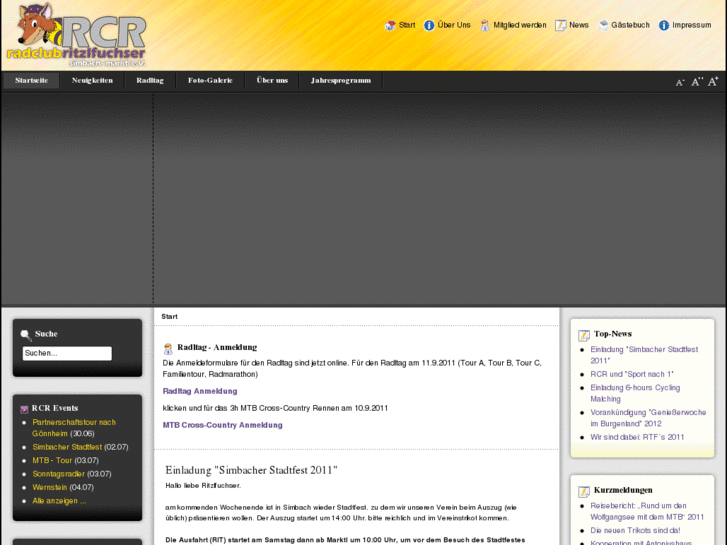The image size is (727, 545).
Task: Click the Top-News panel heading
Action: click(613, 334)
